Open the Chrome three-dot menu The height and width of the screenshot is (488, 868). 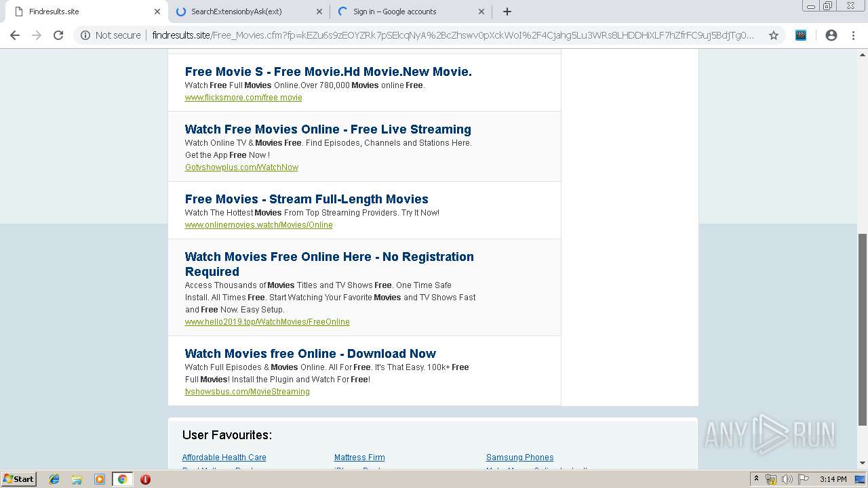[853, 35]
